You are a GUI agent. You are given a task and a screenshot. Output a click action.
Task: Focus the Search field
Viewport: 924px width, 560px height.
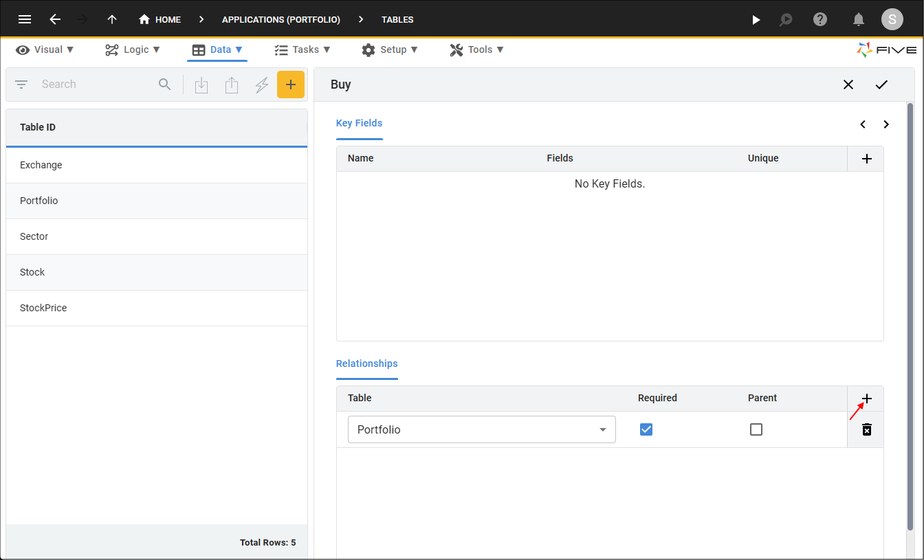96,85
